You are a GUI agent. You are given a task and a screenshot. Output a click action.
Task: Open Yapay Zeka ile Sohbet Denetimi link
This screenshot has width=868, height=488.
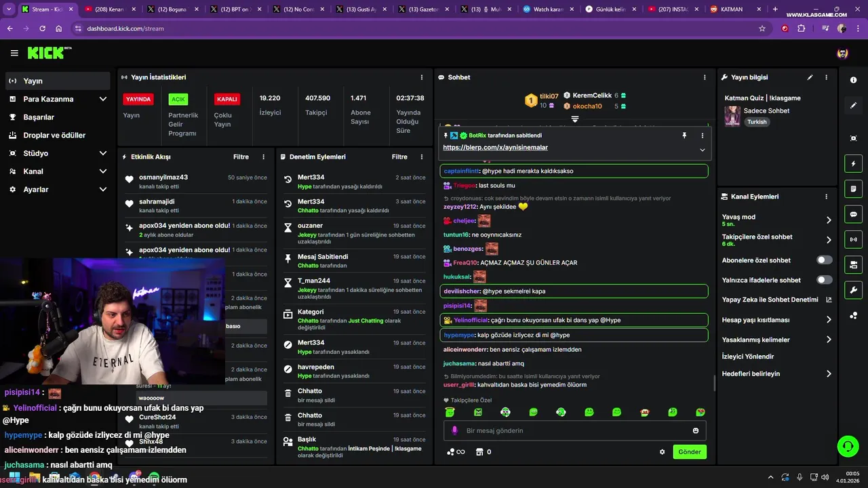[x=776, y=300]
